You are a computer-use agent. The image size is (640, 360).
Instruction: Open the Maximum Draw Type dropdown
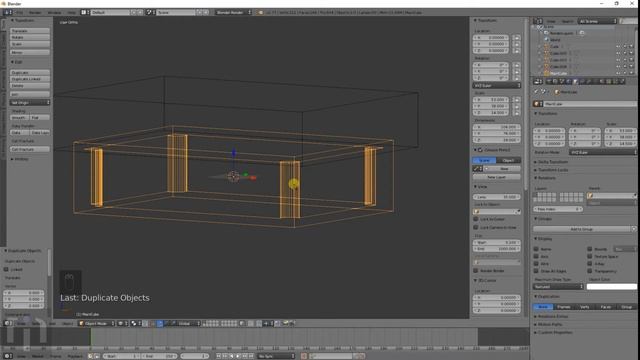click(x=558, y=287)
